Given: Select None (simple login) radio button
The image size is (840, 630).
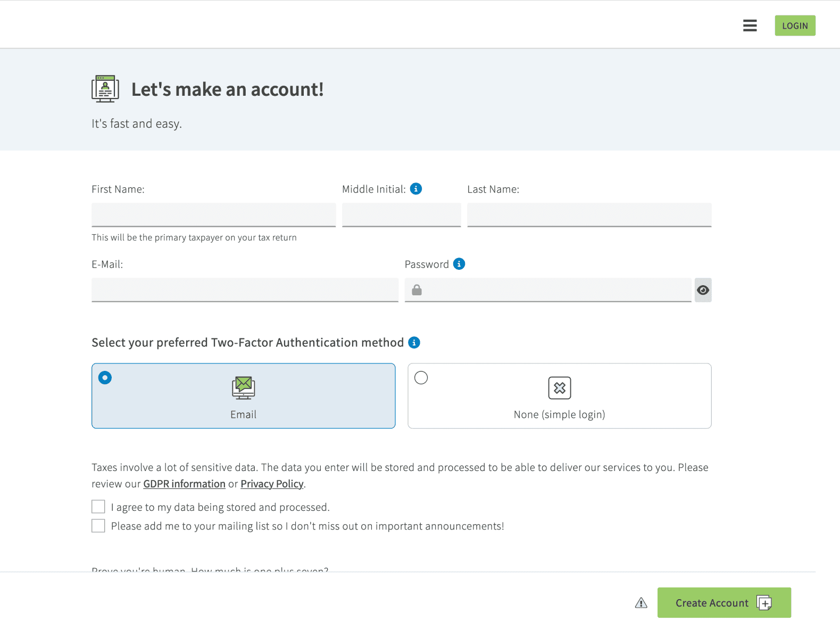Looking at the screenshot, I should pos(421,378).
